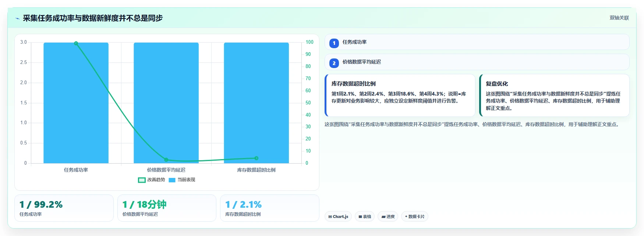Click the 第1周2.1% weekly breakdown text

click(399, 97)
